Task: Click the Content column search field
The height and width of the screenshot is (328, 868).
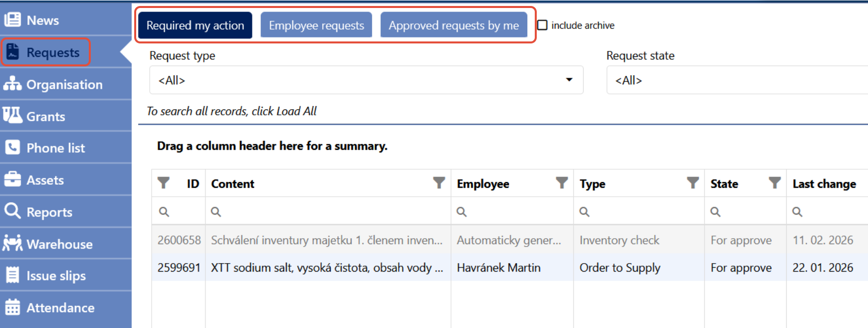Action: pos(328,212)
